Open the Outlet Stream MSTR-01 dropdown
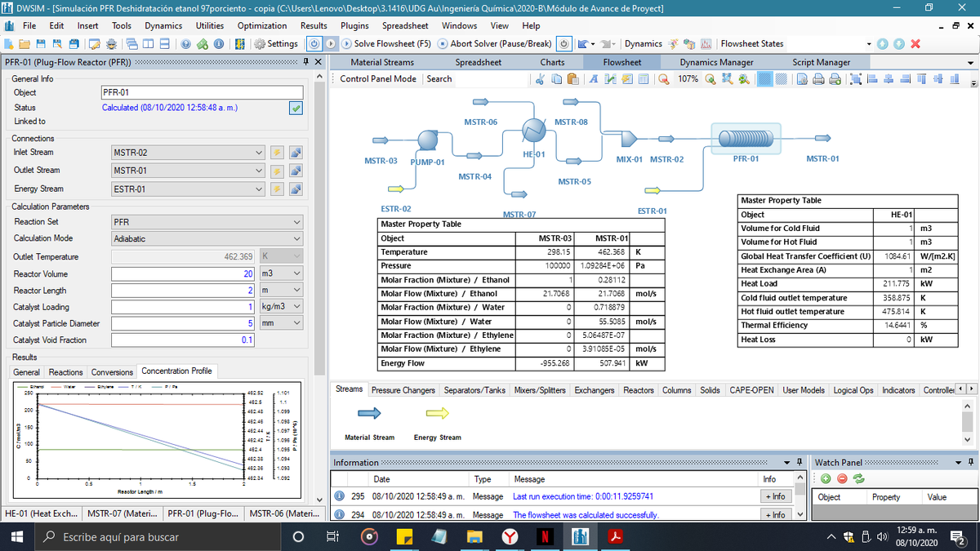980x551 pixels. [x=259, y=171]
